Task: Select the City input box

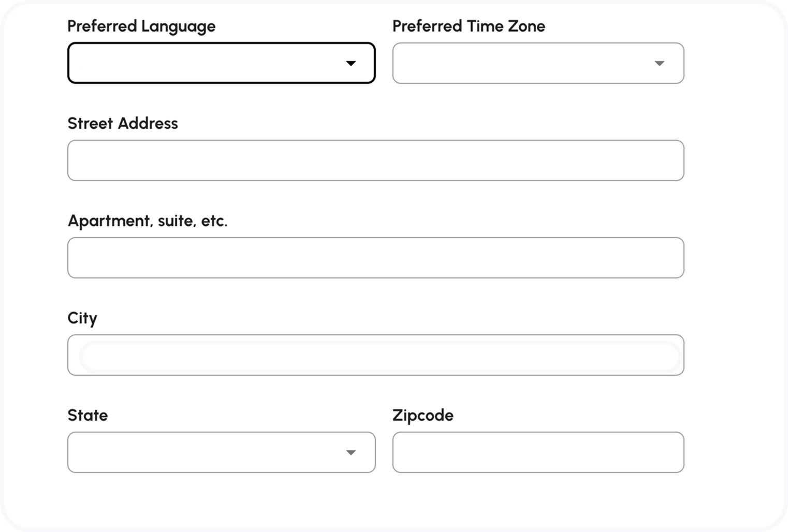Action: coord(375,355)
